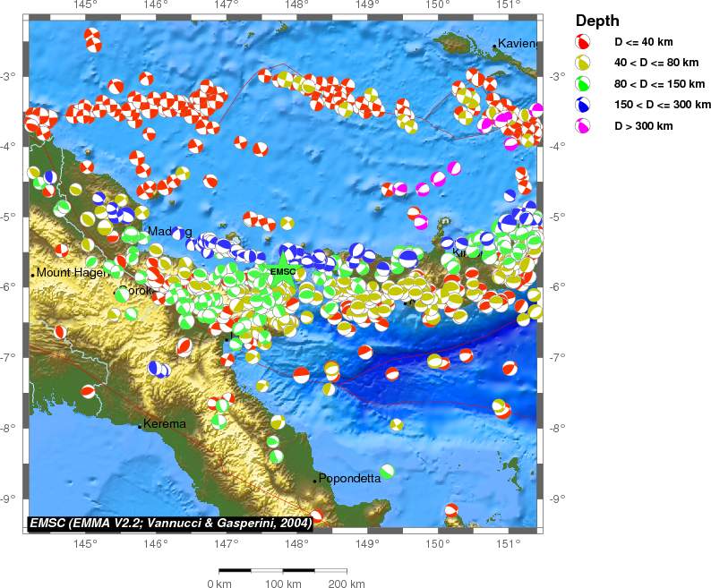711x588 pixels.
Task: Click the green 80–150 km legend symbol
Action: (582, 84)
